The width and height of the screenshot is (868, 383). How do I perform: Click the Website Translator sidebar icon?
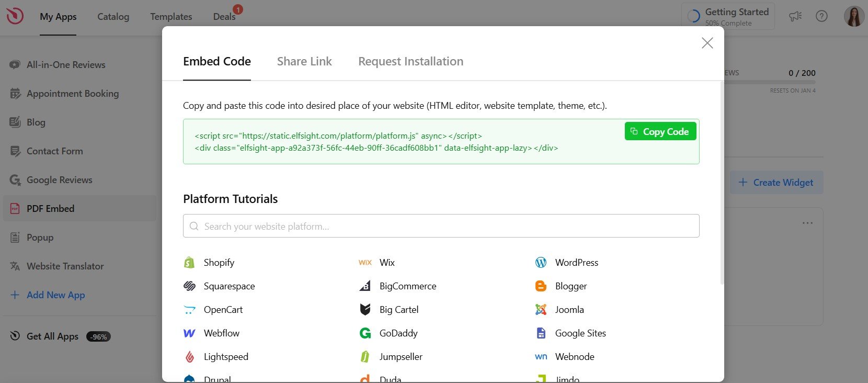[x=15, y=266]
